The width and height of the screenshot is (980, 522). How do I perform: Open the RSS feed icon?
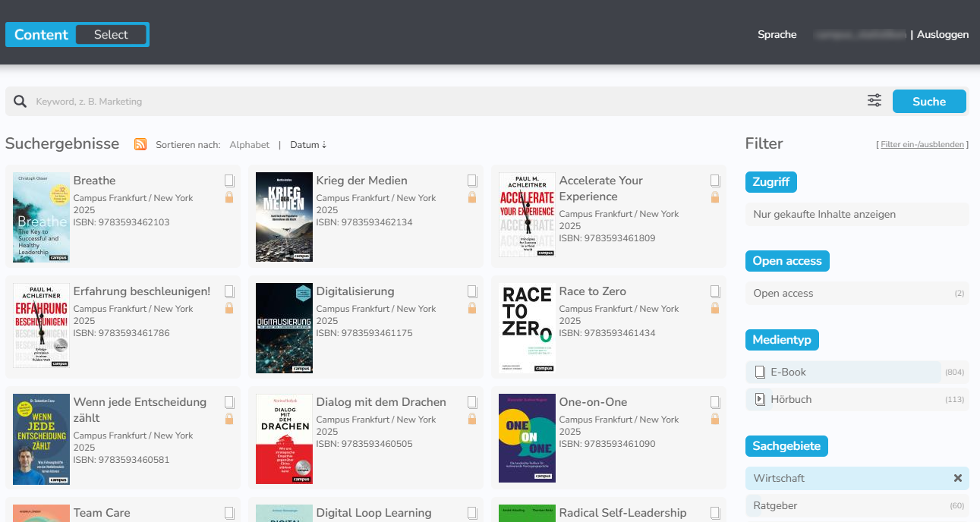point(140,144)
